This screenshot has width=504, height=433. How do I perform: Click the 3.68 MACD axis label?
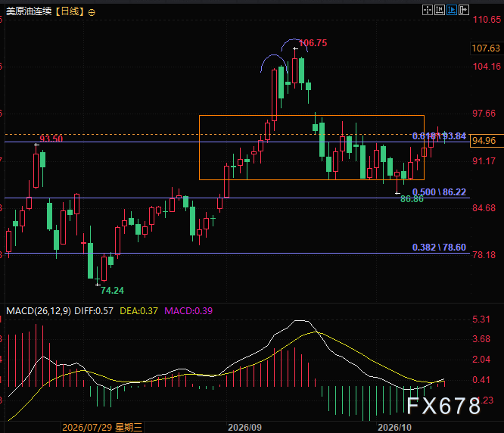pyautogui.click(x=481, y=339)
